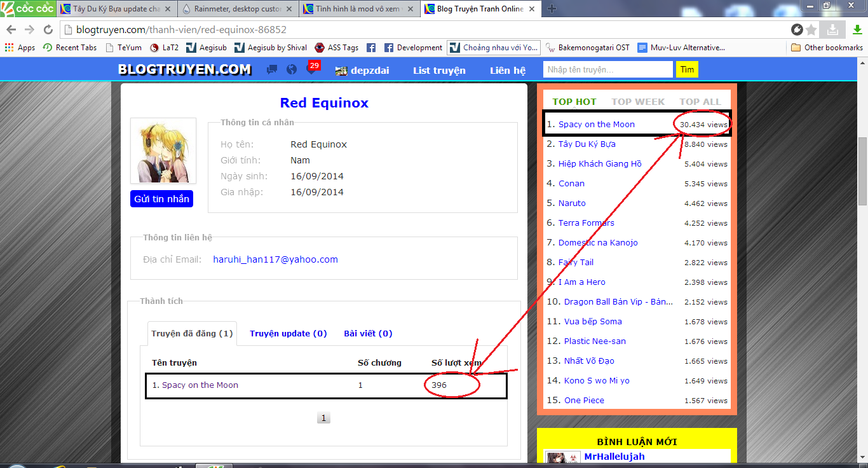Select the Truyện đã đăng (1) tab

[x=192, y=333]
